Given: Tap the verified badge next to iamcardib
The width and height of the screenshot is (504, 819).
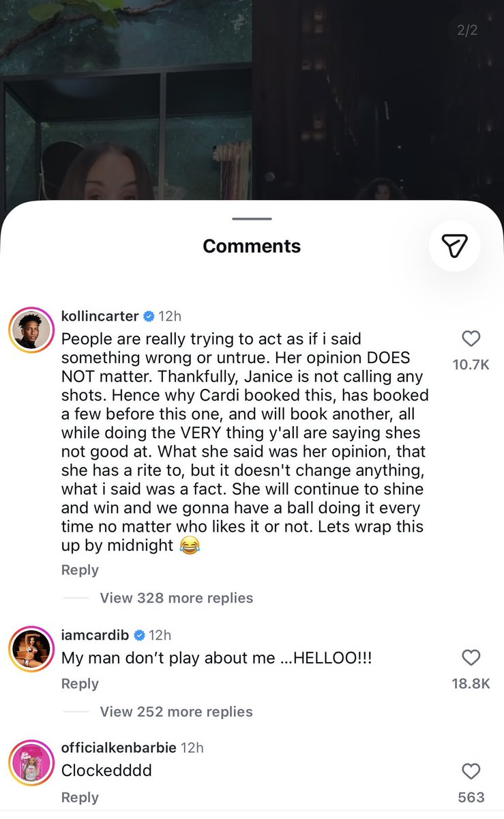Looking at the screenshot, I should [139, 635].
